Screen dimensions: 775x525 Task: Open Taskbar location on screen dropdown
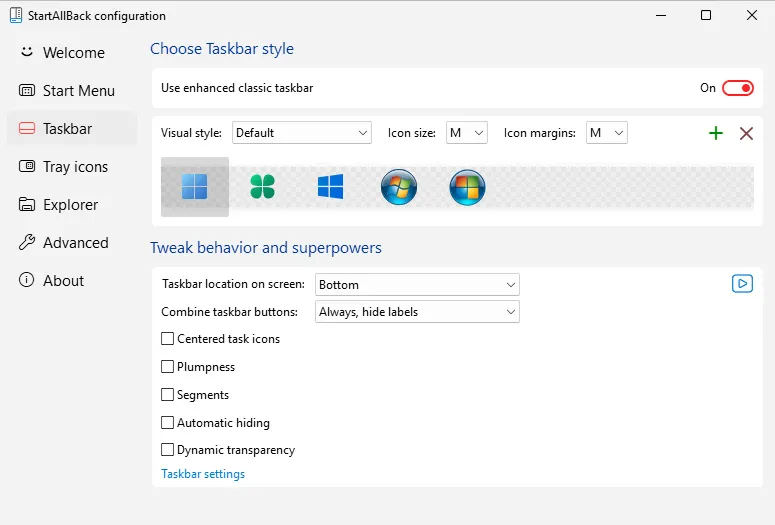pyautogui.click(x=417, y=285)
